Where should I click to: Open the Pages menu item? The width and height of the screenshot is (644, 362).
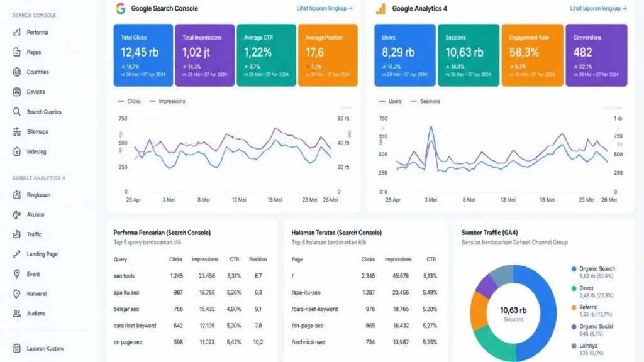(x=34, y=52)
